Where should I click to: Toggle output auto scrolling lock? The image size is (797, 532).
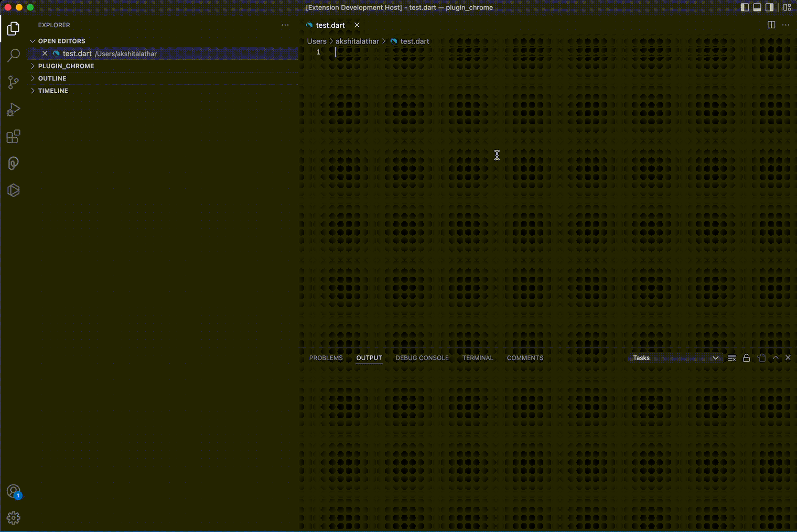(x=747, y=358)
